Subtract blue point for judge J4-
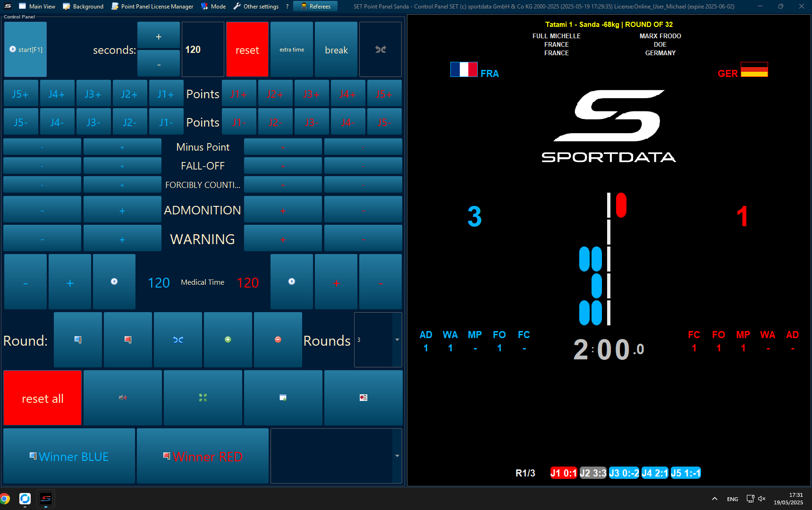This screenshot has width=812, height=510. pos(57,122)
